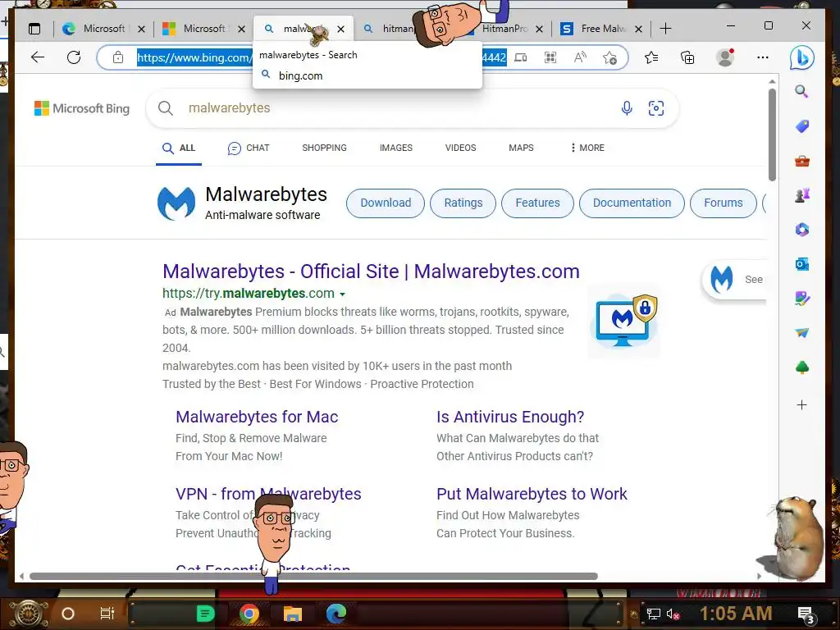Start visual search with the camera icon
This screenshot has height=630, width=840.
[656, 108]
